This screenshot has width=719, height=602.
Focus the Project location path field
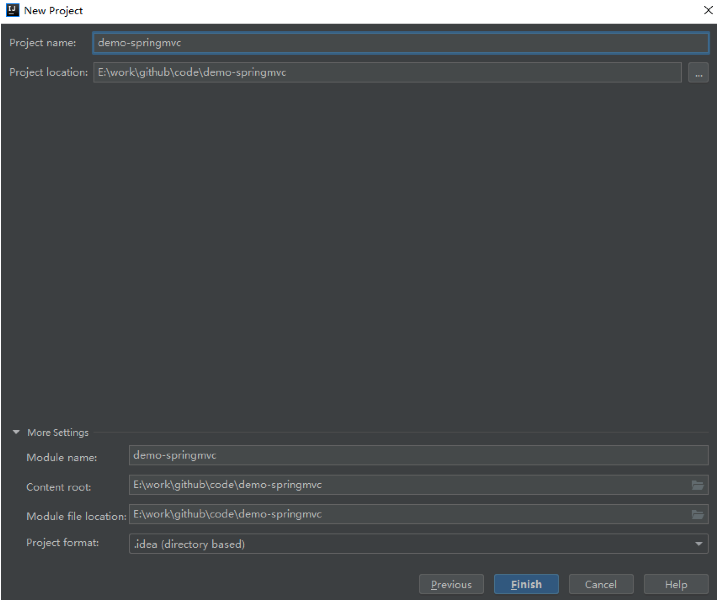point(387,72)
